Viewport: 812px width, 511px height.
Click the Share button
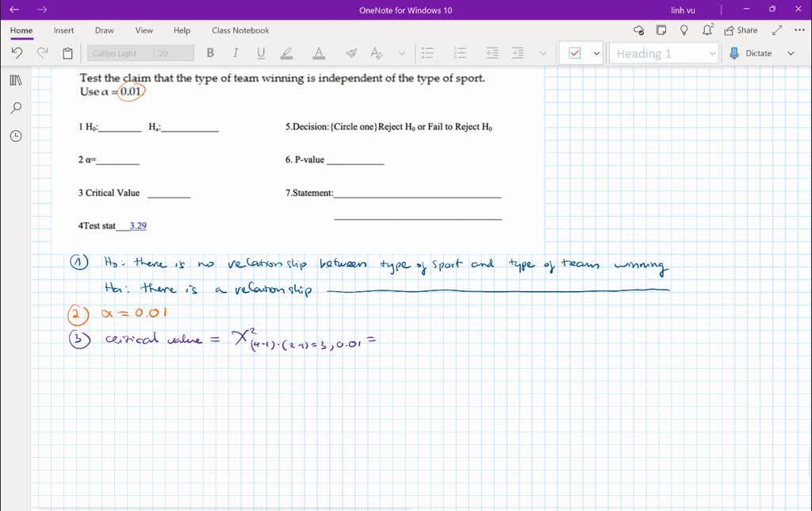point(741,29)
